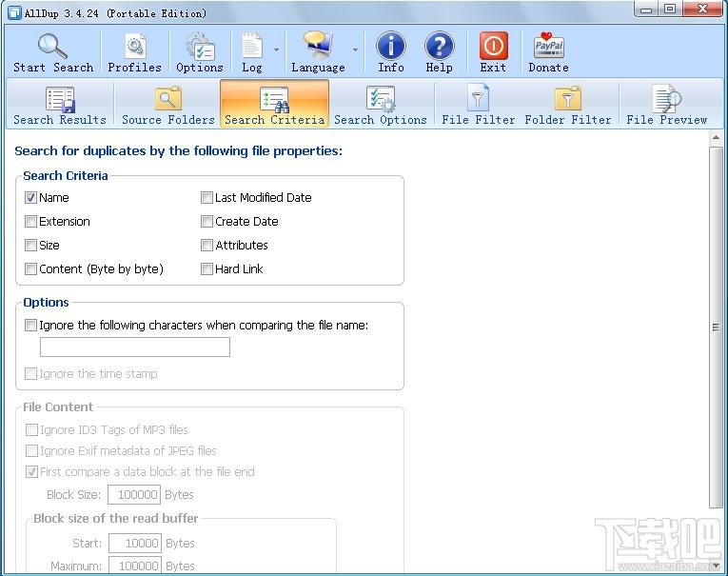Click the ignore characters text field
The image size is (728, 576).
135,347
